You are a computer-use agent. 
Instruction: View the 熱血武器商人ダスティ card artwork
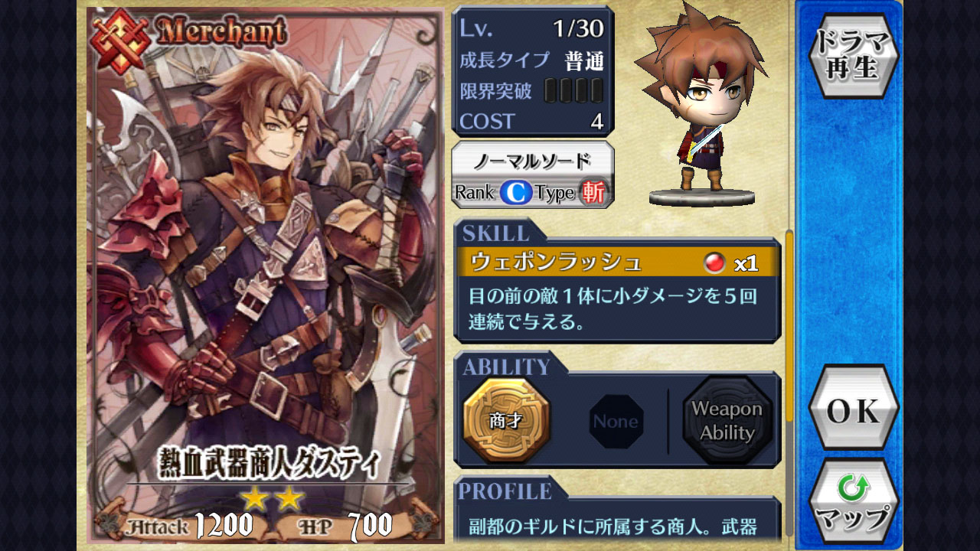click(266, 275)
